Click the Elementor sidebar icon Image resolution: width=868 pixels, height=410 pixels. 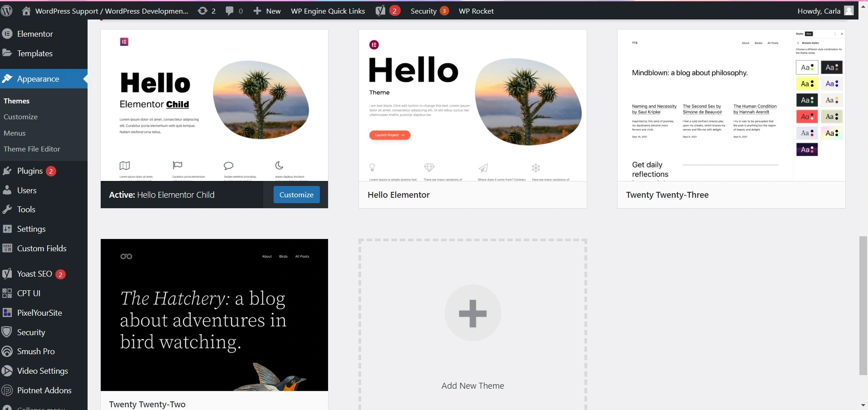tap(7, 34)
